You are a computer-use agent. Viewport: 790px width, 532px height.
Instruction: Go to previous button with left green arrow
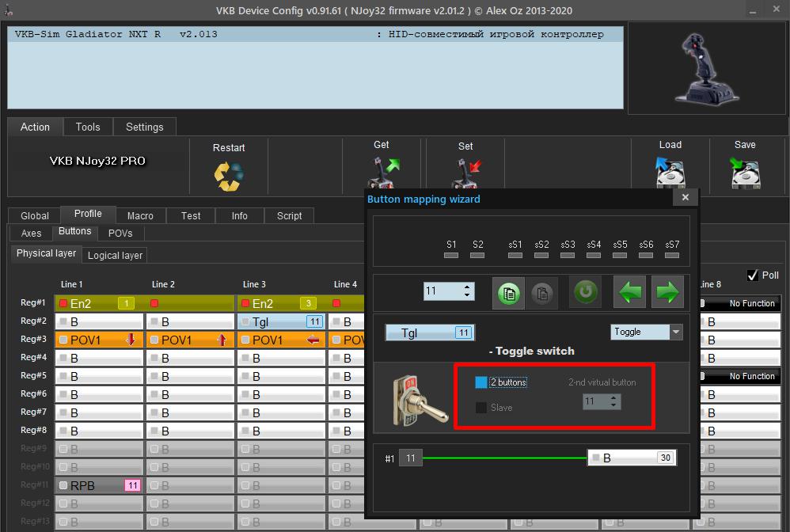click(x=630, y=291)
